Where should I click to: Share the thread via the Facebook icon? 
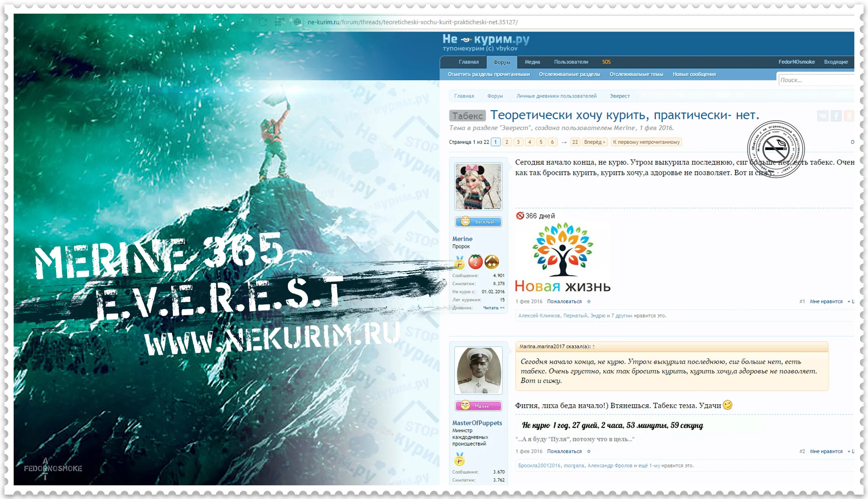[836, 115]
